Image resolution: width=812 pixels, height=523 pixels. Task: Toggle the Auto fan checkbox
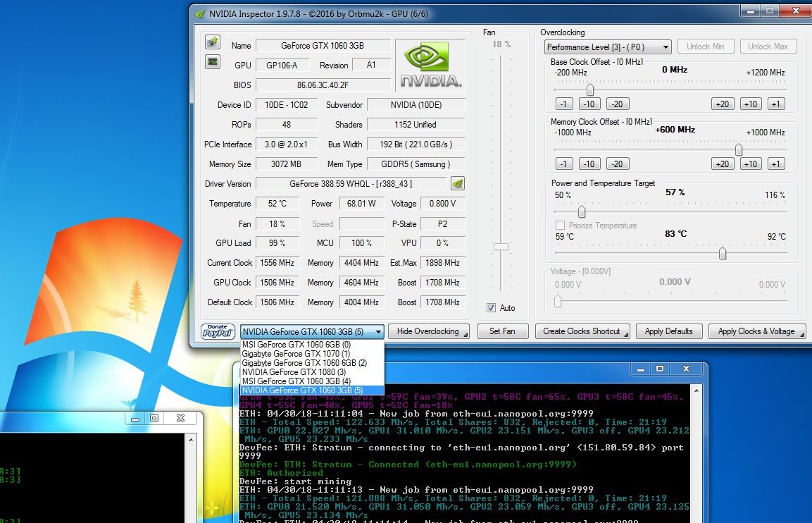pyautogui.click(x=491, y=308)
